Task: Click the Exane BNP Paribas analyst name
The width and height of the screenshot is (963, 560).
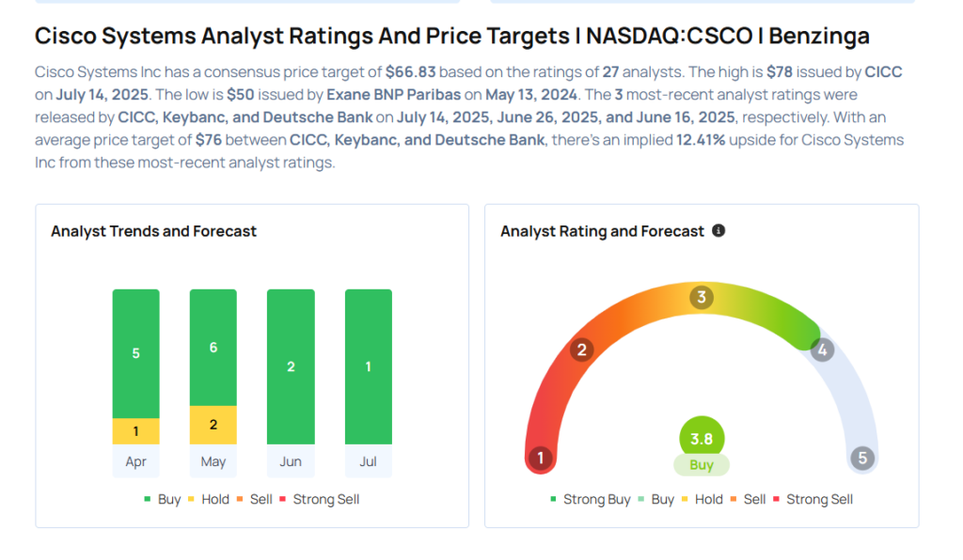Action: (394, 95)
